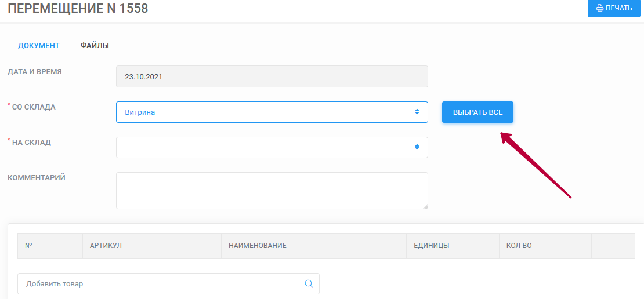Click the № column header

(x=50, y=246)
